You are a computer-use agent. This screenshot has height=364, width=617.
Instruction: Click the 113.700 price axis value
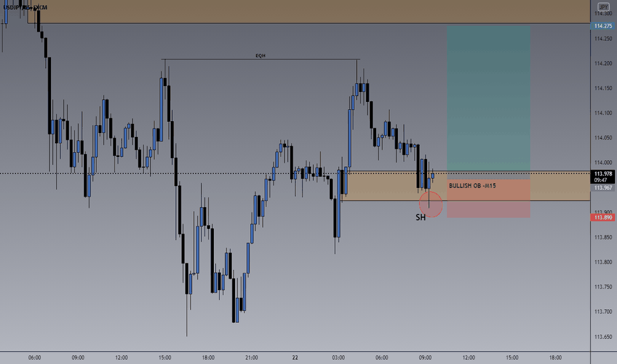603,312
